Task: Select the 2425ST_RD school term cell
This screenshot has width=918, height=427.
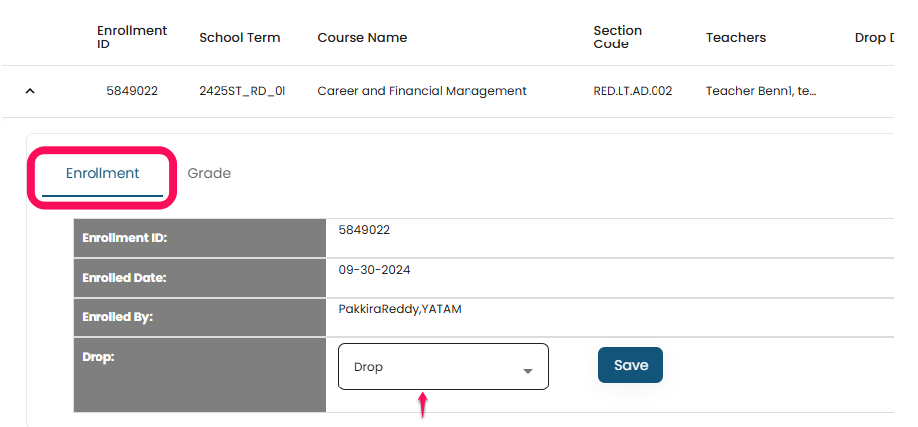Action: [x=242, y=91]
